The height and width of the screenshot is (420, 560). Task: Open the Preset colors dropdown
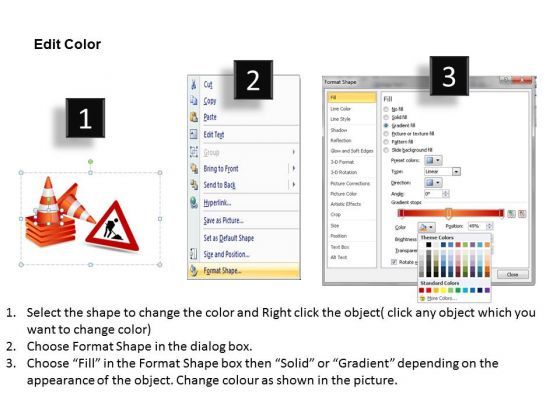tap(434, 160)
